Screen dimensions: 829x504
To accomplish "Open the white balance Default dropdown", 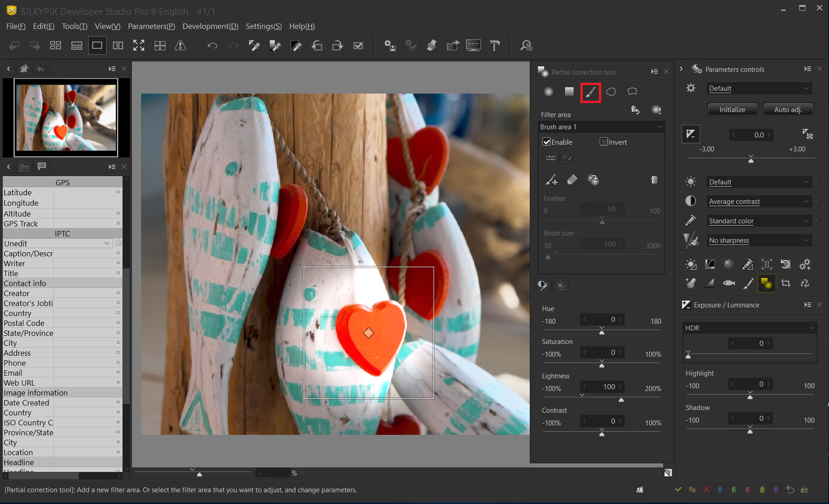I will click(x=759, y=182).
